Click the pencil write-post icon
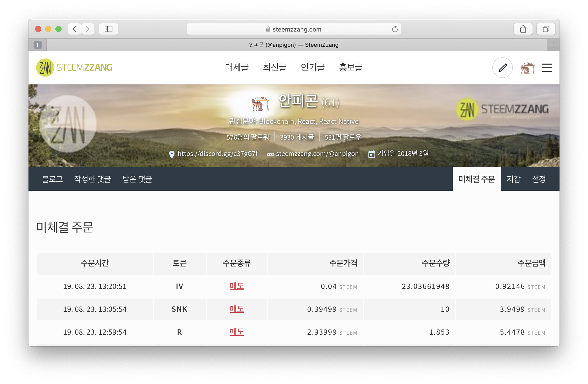This screenshot has width=588, height=384. (x=502, y=68)
